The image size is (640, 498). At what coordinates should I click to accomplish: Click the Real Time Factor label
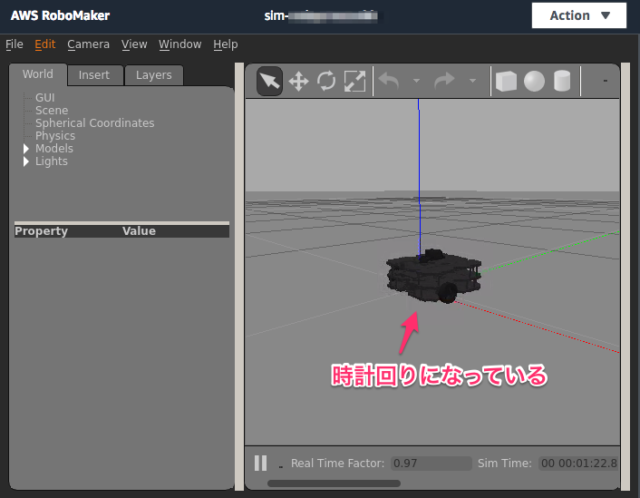click(x=338, y=463)
